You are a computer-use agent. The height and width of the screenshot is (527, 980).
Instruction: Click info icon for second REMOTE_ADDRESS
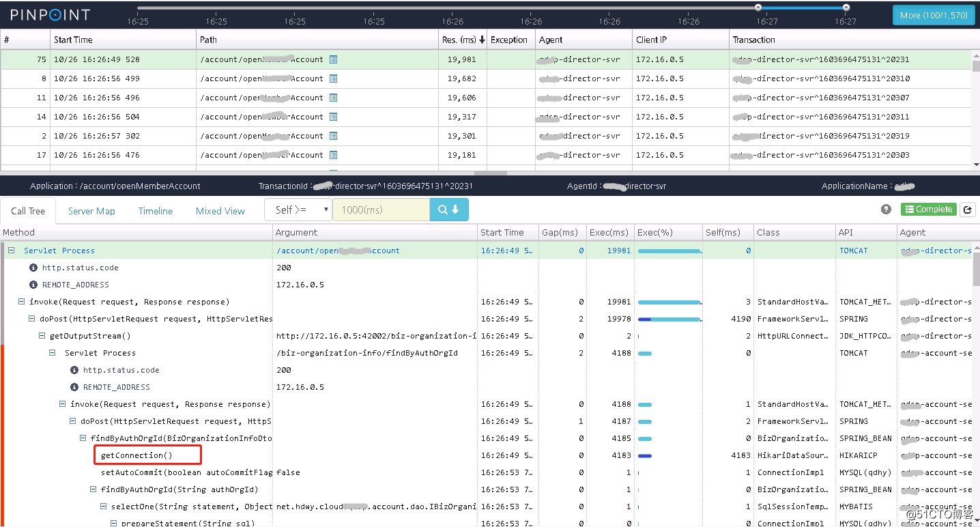click(74, 387)
